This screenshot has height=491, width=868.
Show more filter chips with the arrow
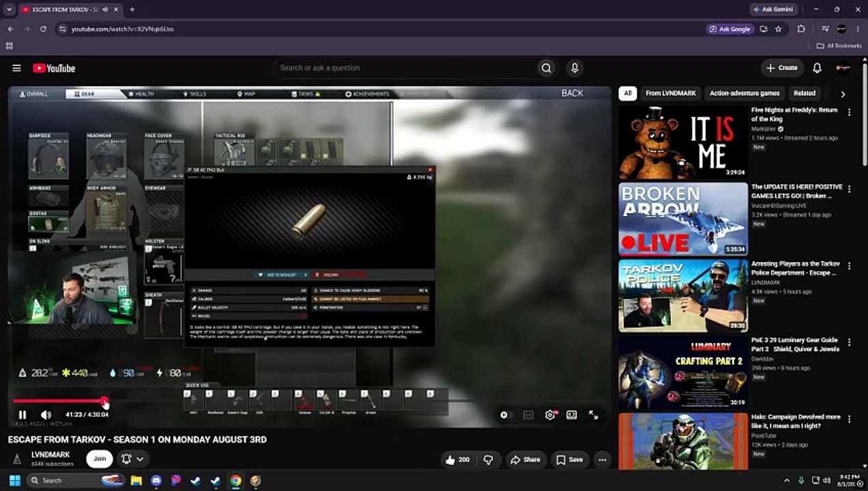tap(843, 94)
